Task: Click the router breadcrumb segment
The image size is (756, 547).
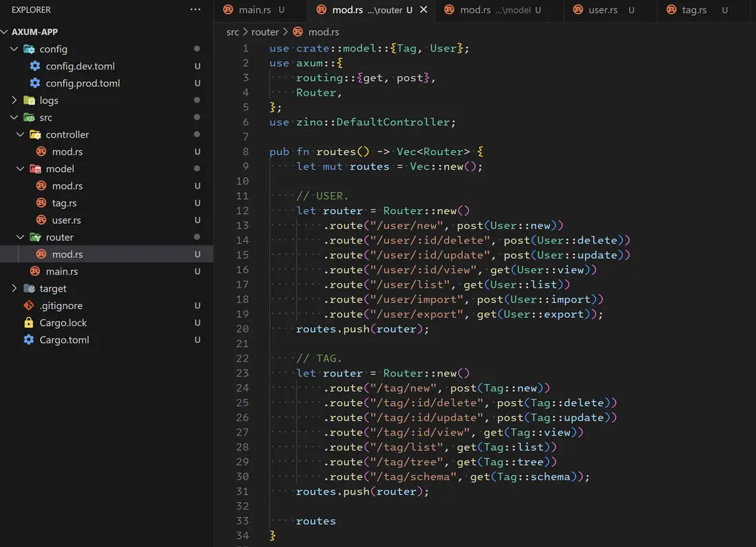Action: pos(265,32)
